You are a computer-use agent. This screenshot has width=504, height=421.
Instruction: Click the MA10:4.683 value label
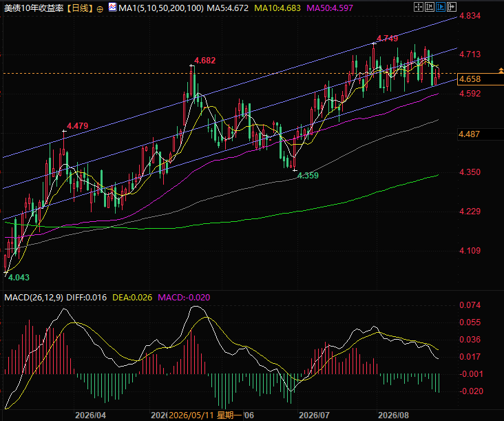coord(277,8)
